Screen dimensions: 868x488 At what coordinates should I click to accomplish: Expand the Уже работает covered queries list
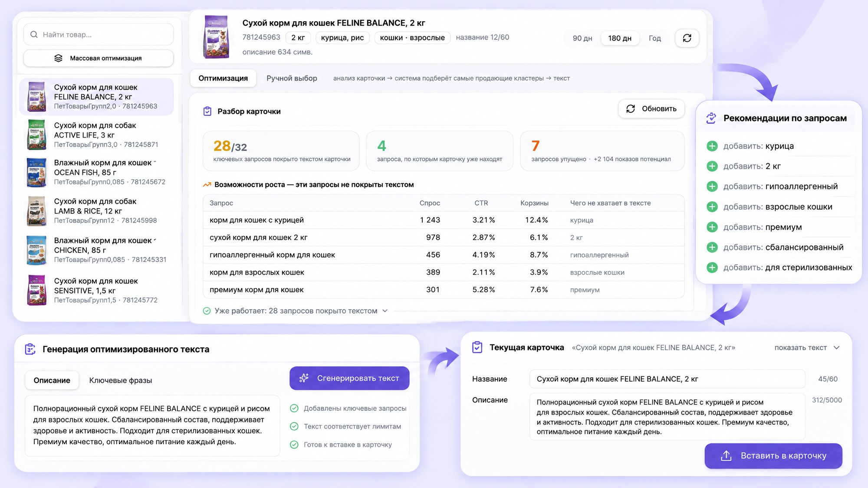[385, 311]
